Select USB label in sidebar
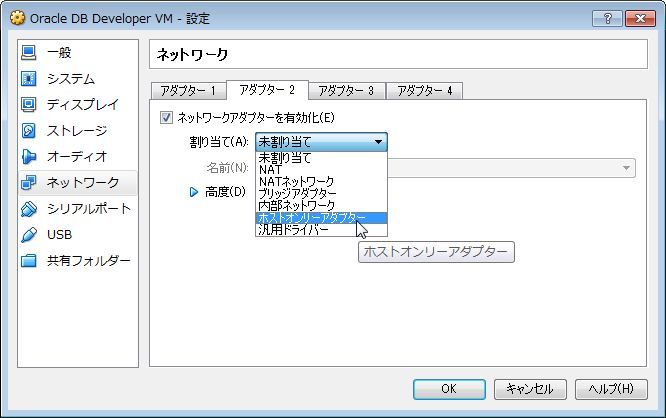Image resolution: width=666 pixels, height=418 pixels. point(59,234)
